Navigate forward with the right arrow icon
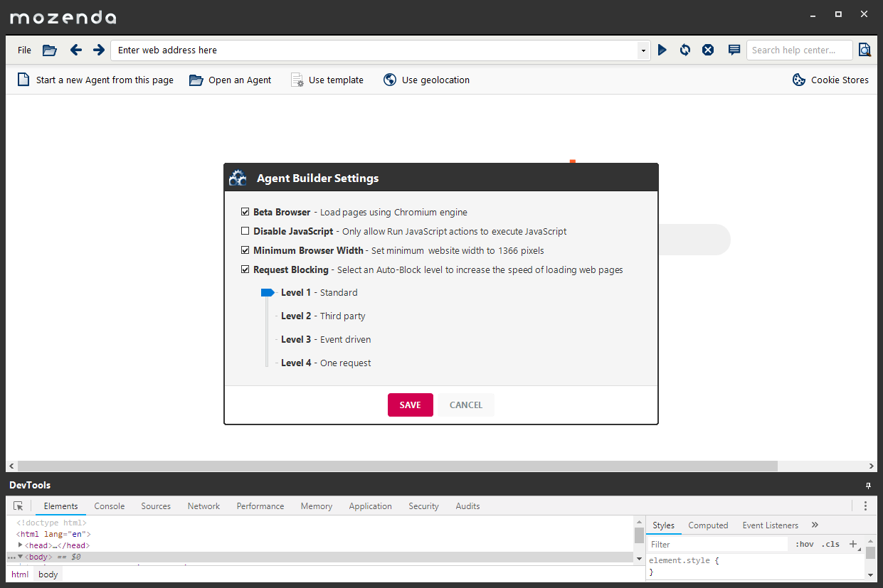This screenshot has width=883, height=588. (99, 50)
